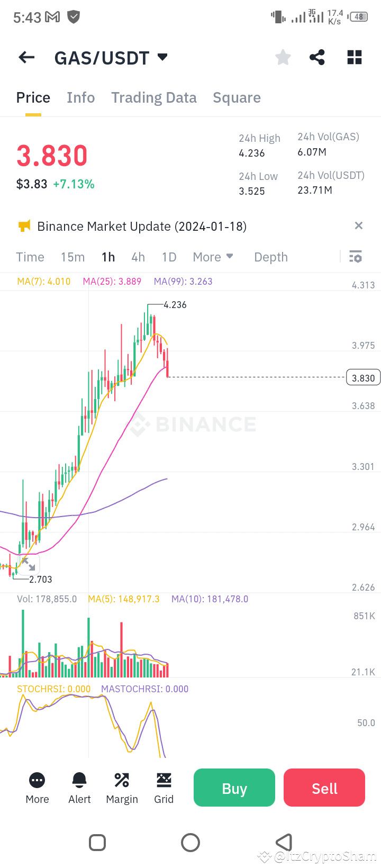Toggle the favorite star for GAS/USDT
This screenshot has width=381, height=868.
(x=283, y=57)
